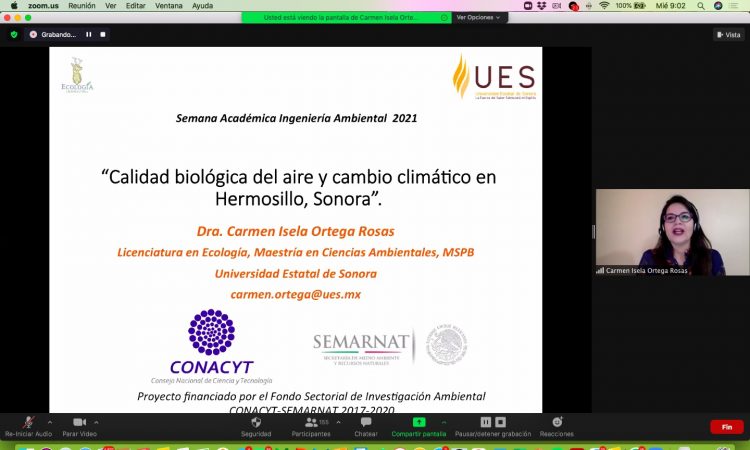This screenshot has width=750, height=450.
Task: Click the Dropbox menu bar icon
Action: (542, 6)
